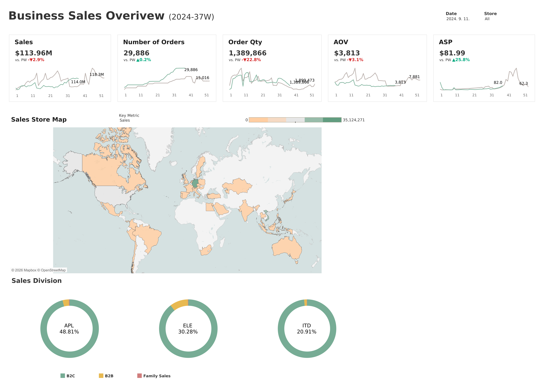Open the Store filter set to All
544x392 pixels.
487,19
